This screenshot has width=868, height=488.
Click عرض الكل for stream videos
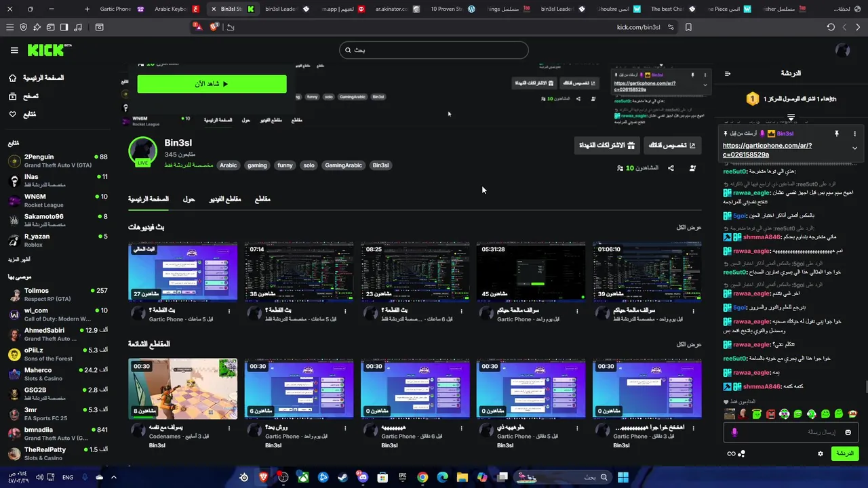(x=689, y=227)
